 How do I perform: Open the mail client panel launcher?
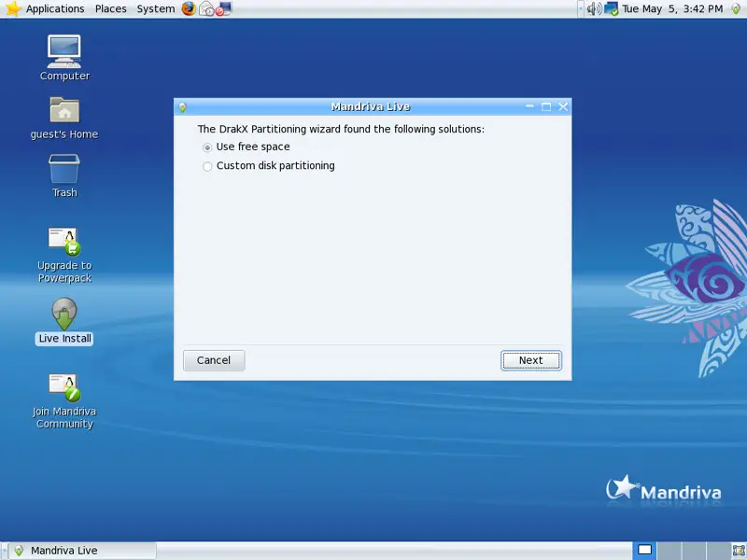tap(206, 8)
